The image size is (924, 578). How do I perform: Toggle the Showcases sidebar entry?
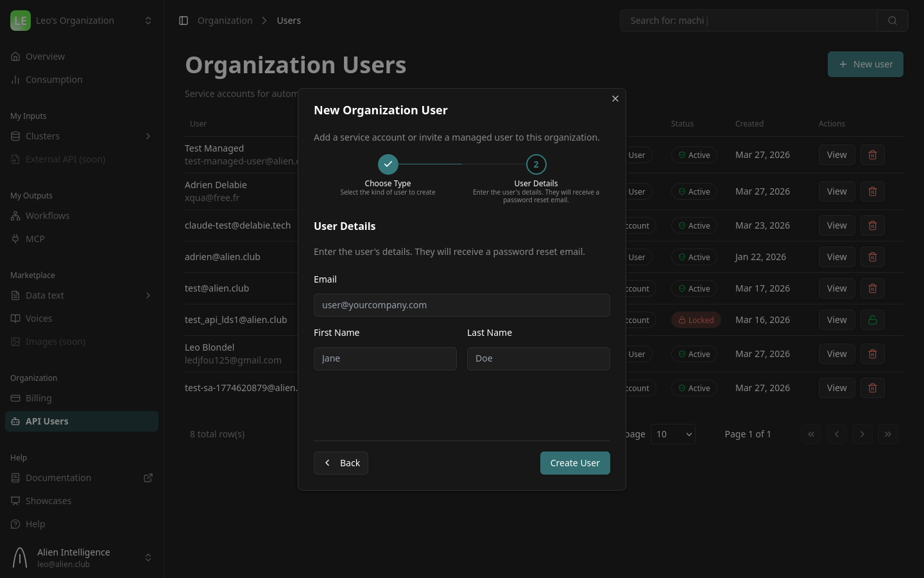[x=48, y=500]
